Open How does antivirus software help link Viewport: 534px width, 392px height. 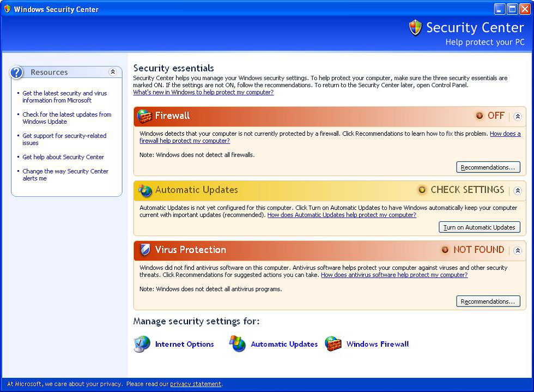tap(395, 275)
